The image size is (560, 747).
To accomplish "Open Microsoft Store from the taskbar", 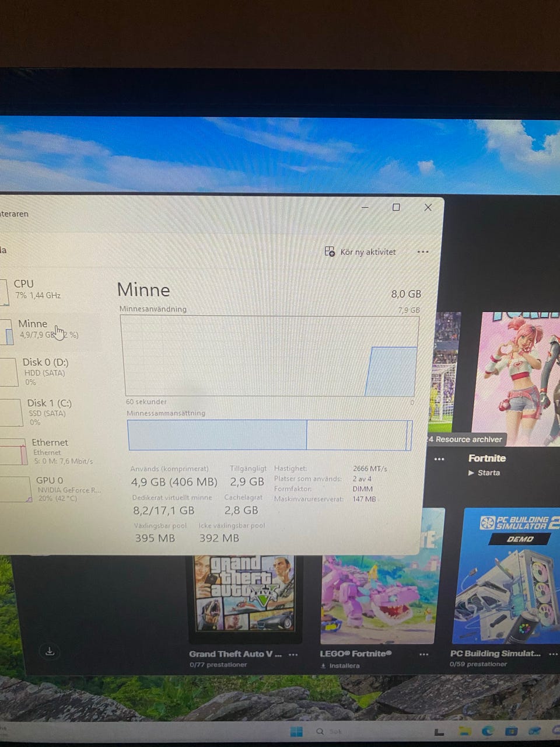I will [511, 731].
